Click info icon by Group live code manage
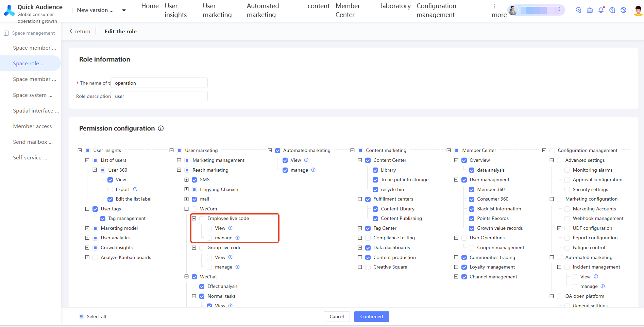Viewport: 644px width, 327px height. 237,267
